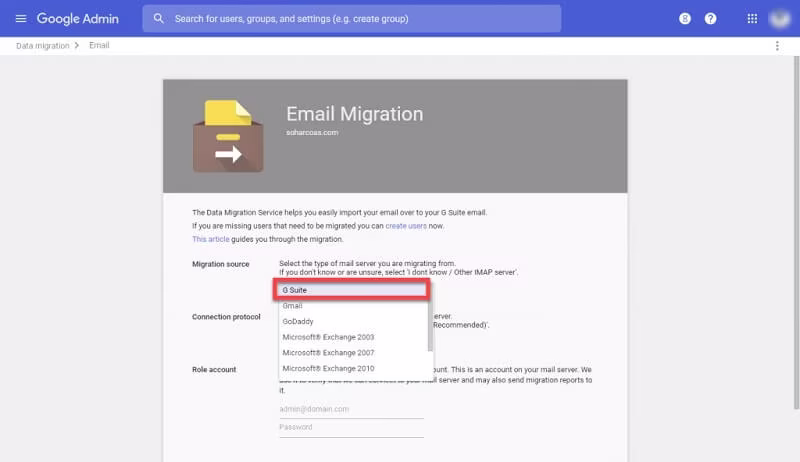Focus the search users and settings field

tap(352, 19)
